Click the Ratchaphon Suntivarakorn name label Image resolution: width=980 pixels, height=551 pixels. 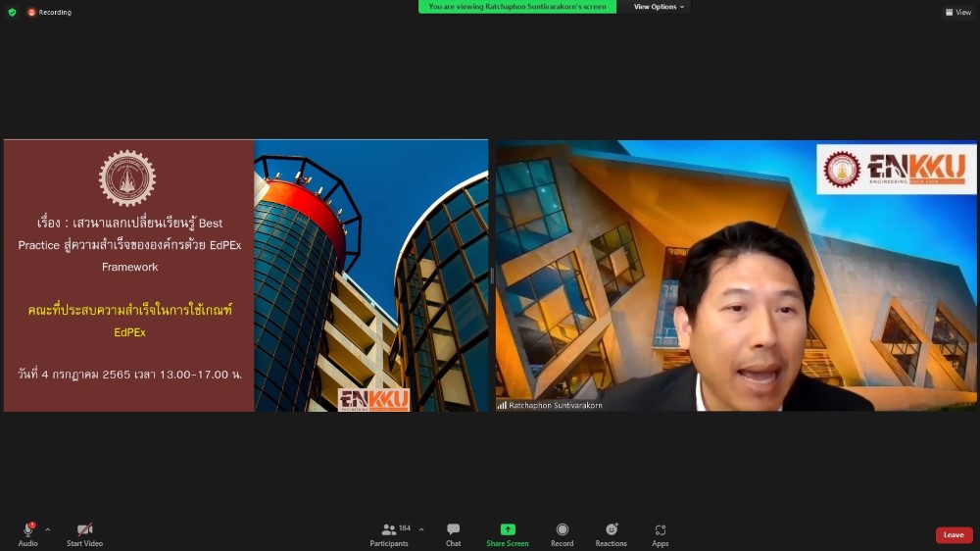pos(554,405)
